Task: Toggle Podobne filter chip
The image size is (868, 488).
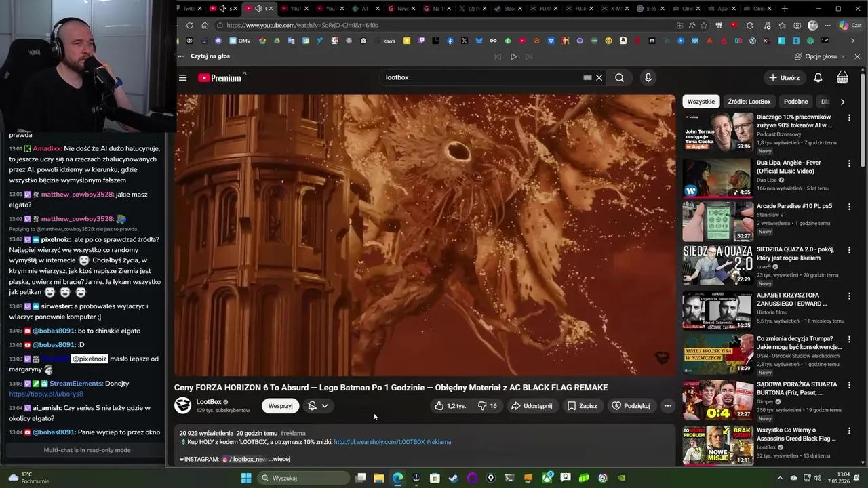Action: pyautogui.click(x=795, y=102)
